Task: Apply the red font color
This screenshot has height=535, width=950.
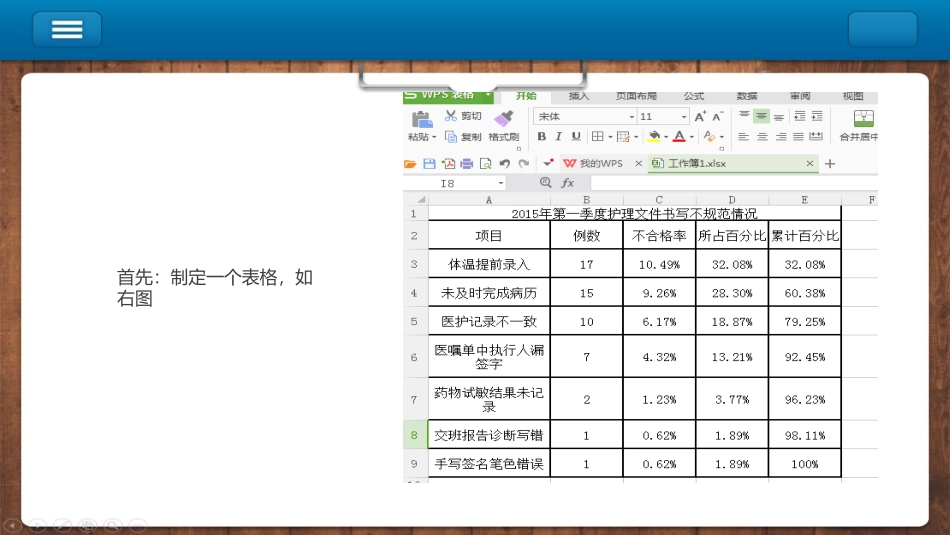Action: (679, 136)
